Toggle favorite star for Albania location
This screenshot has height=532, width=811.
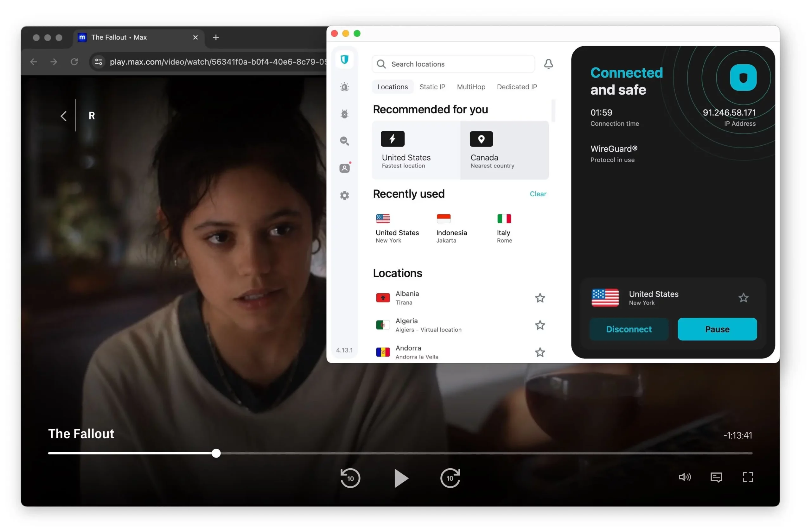540,297
